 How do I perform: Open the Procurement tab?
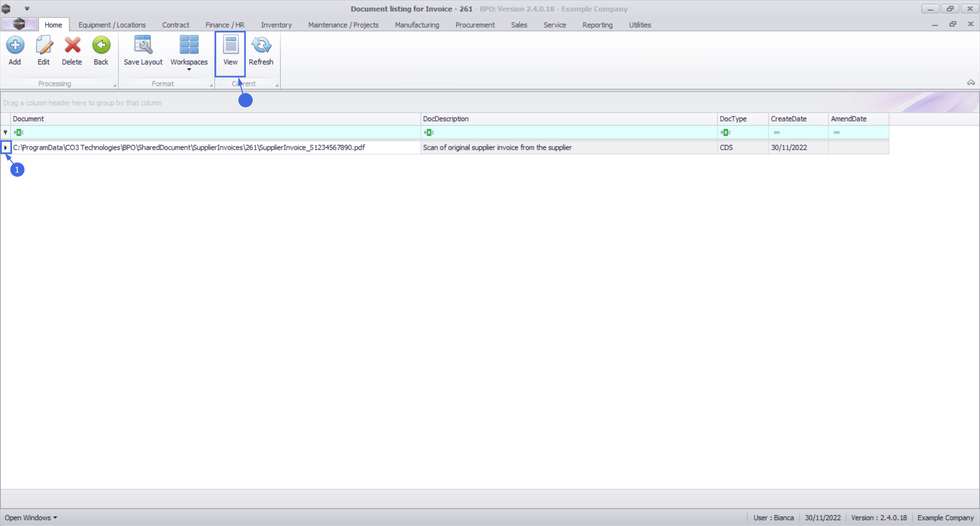click(x=475, y=25)
